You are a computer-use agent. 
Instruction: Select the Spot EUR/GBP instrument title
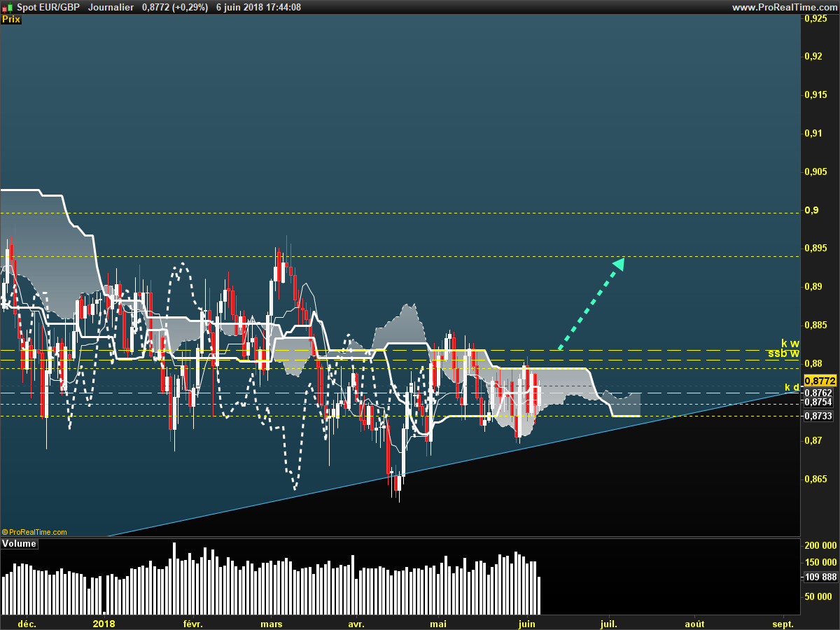[x=48, y=7]
